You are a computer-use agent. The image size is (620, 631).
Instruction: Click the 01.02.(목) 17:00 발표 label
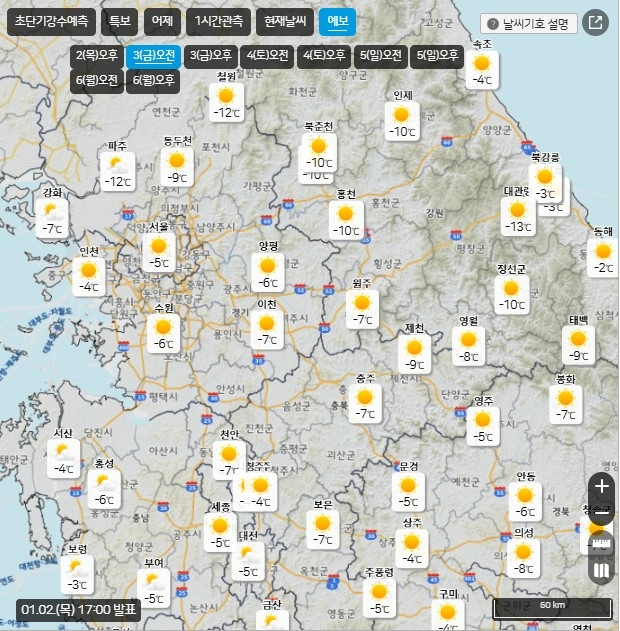[78, 610]
